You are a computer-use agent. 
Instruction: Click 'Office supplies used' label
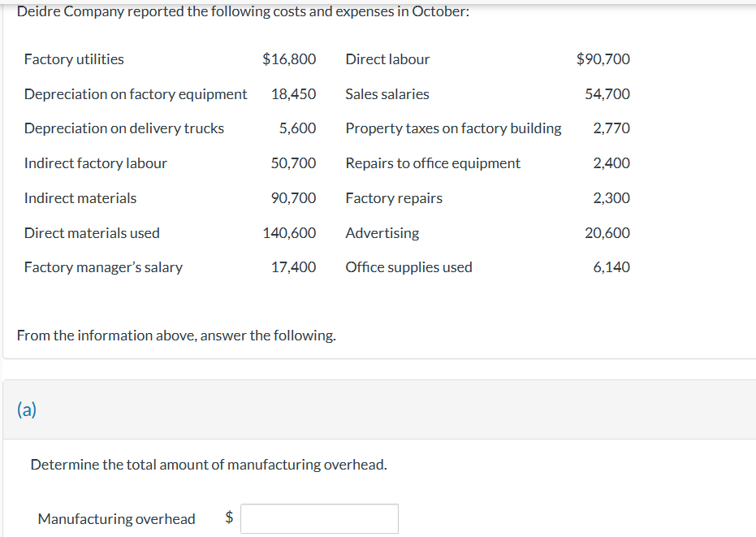tap(409, 267)
